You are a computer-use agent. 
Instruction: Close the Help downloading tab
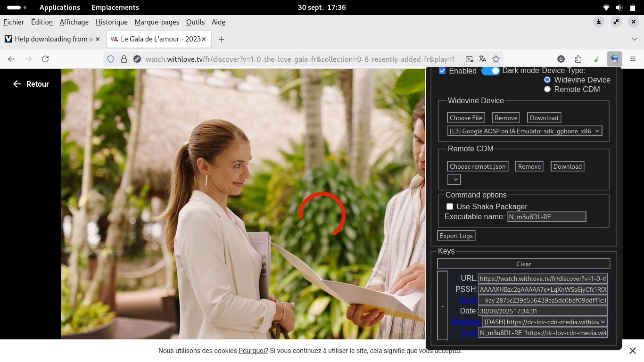(98, 39)
